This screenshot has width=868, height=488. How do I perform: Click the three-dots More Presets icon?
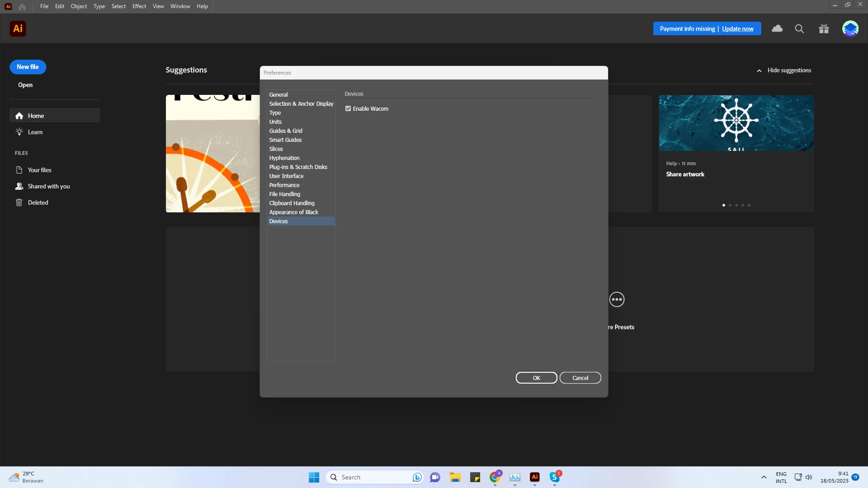pos(617,299)
